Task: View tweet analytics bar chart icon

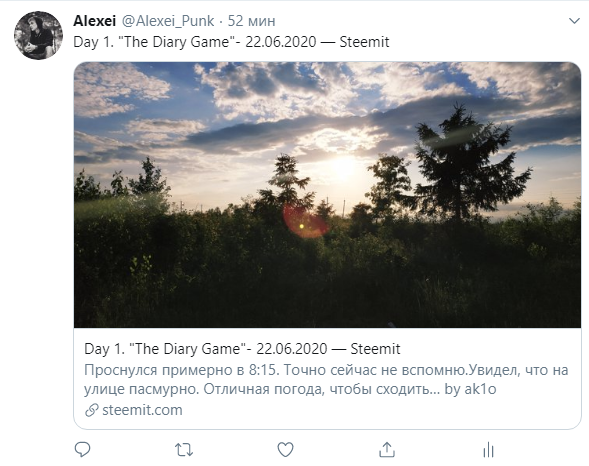Action: (x=488, y=449)
